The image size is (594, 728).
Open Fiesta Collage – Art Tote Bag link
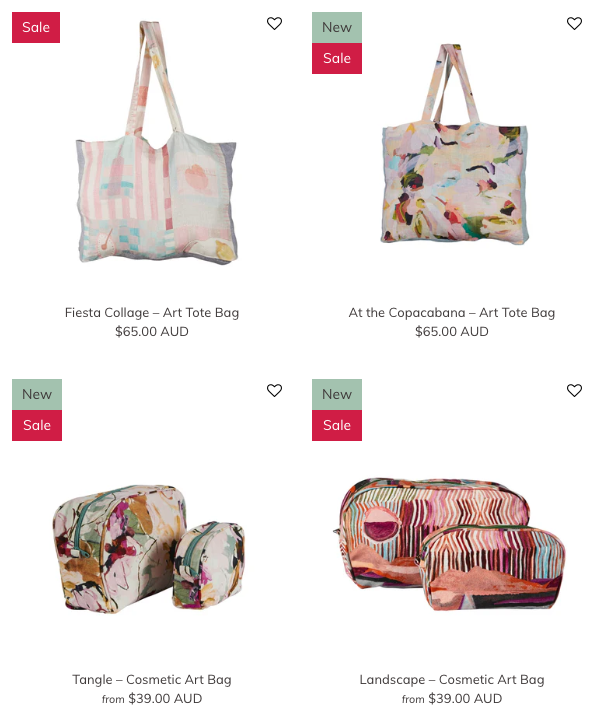click(x=152, y=312)
